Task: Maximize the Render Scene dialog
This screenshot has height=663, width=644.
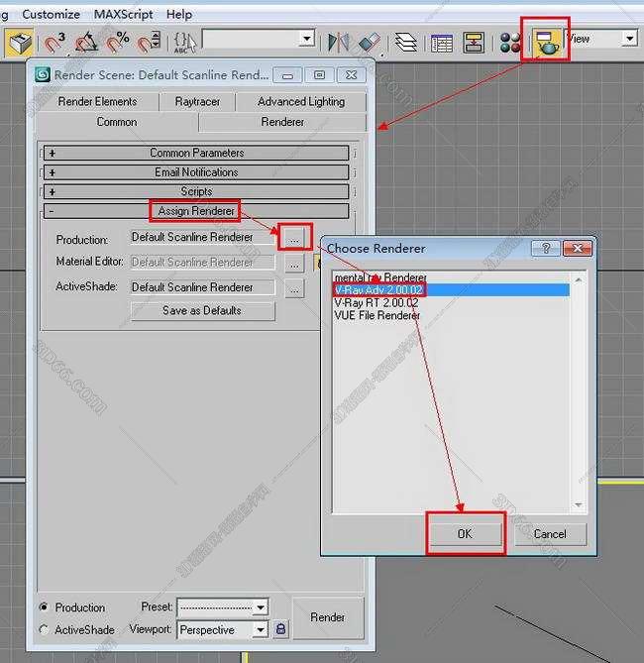Action: 319,75
